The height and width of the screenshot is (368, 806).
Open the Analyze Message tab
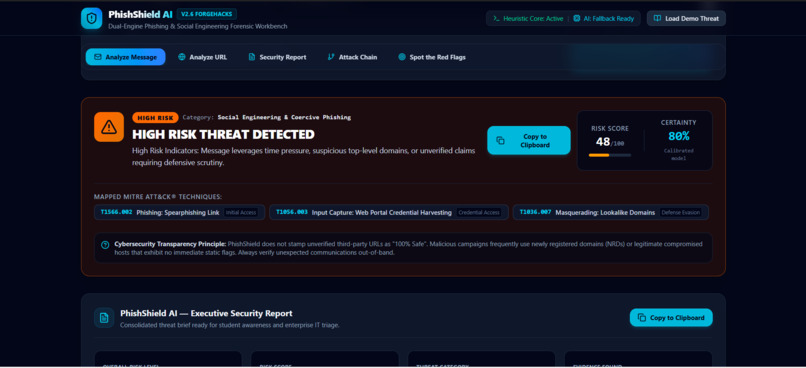click(125, 57)
